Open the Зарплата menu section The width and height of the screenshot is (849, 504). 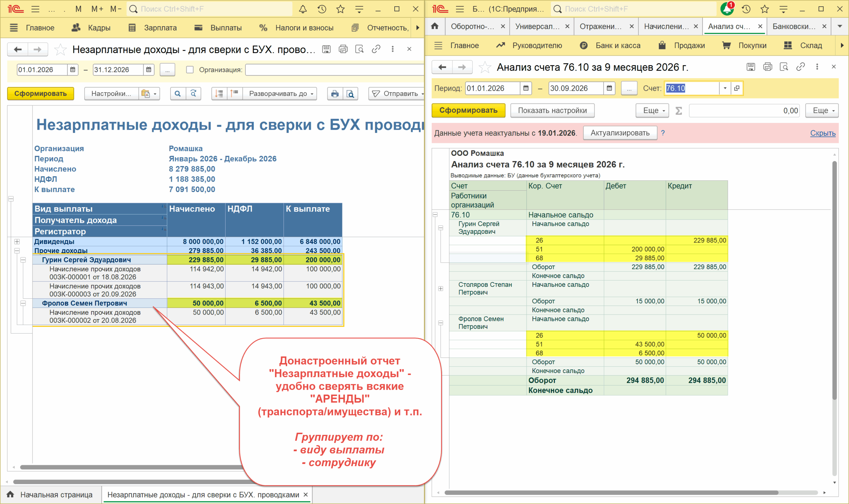[x=153, y=28]
